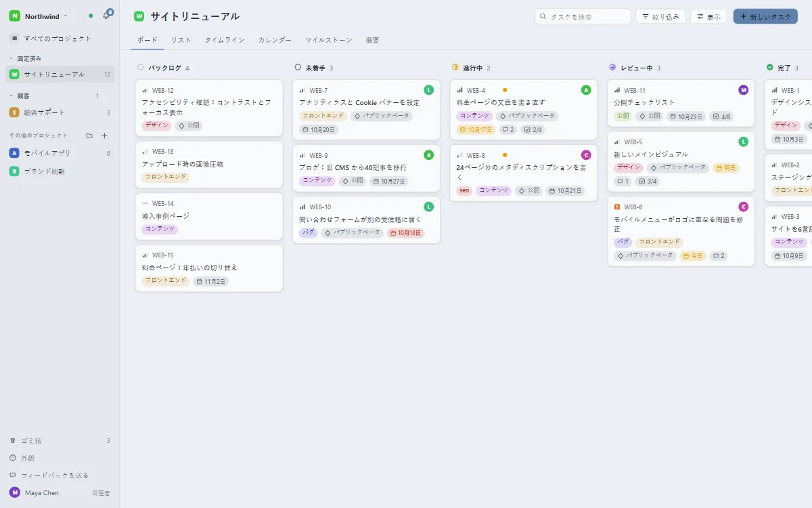Screen dimensions: 812x508
Task: Open the Maya Chen account menu
Action: [x=60, y=492]
